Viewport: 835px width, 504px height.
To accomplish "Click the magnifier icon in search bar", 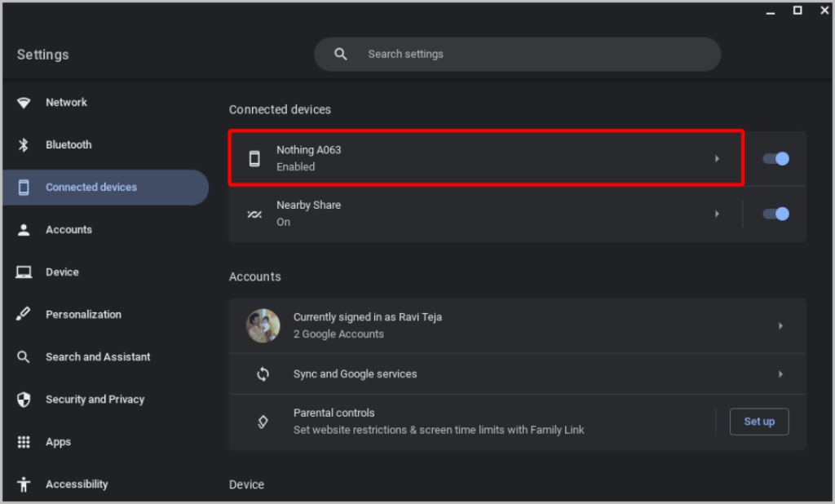I will 341,54.
